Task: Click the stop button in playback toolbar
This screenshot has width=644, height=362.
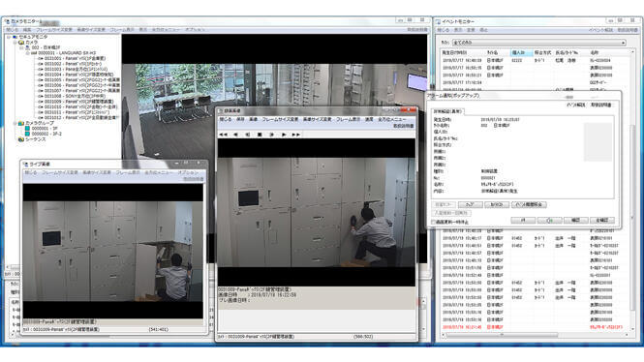Action: [260, 135]
